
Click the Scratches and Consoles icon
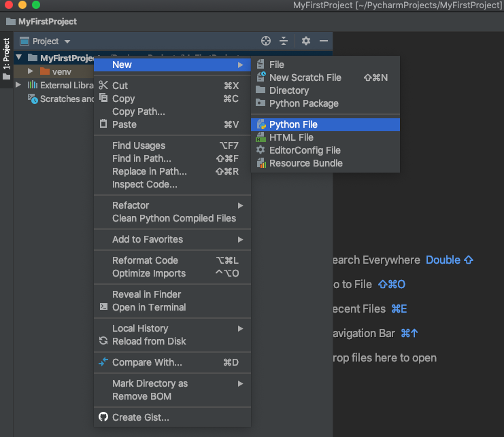[33, 99]
